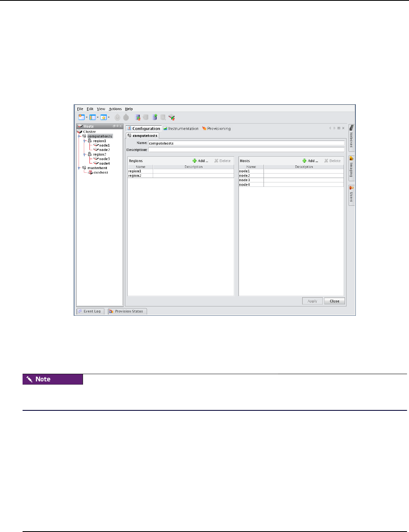Click the scroll tabs right arrow
The height and width of the screenshot is (532, 409).
(334, 128)
